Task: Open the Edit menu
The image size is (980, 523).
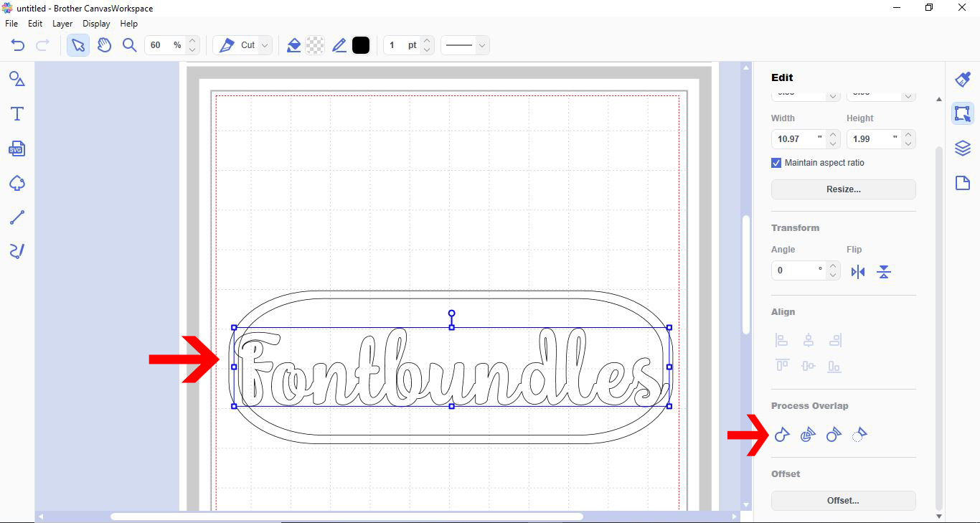Action: (x=35, y=24)
